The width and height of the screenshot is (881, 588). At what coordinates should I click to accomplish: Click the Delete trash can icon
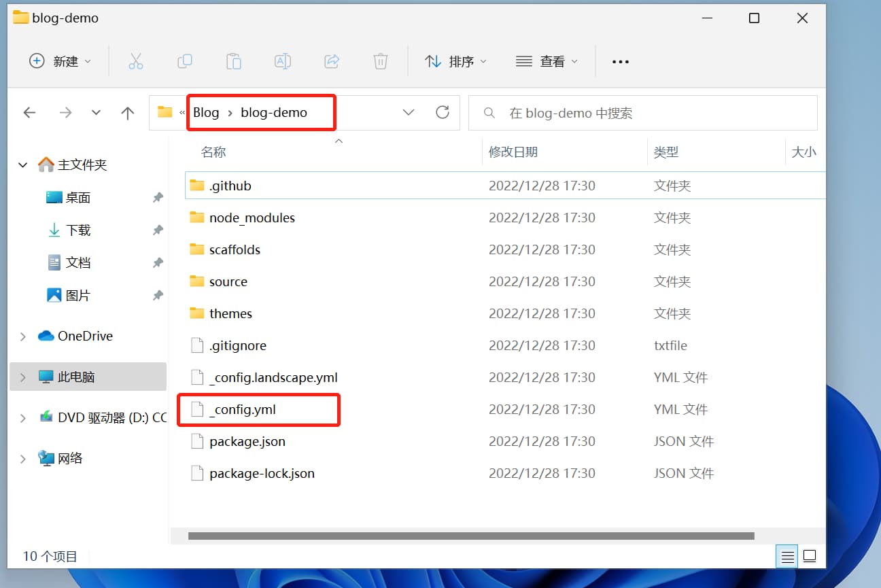381,61
